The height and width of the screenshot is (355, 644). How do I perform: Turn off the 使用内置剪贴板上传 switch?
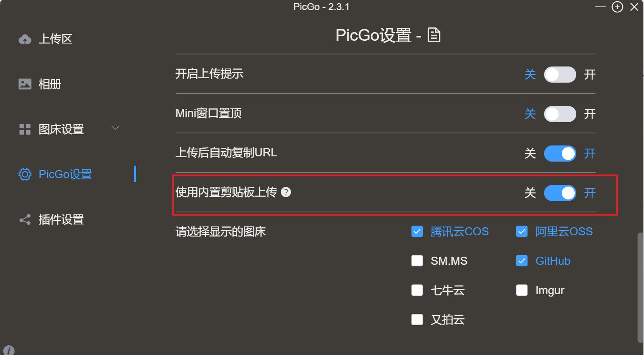560,193
